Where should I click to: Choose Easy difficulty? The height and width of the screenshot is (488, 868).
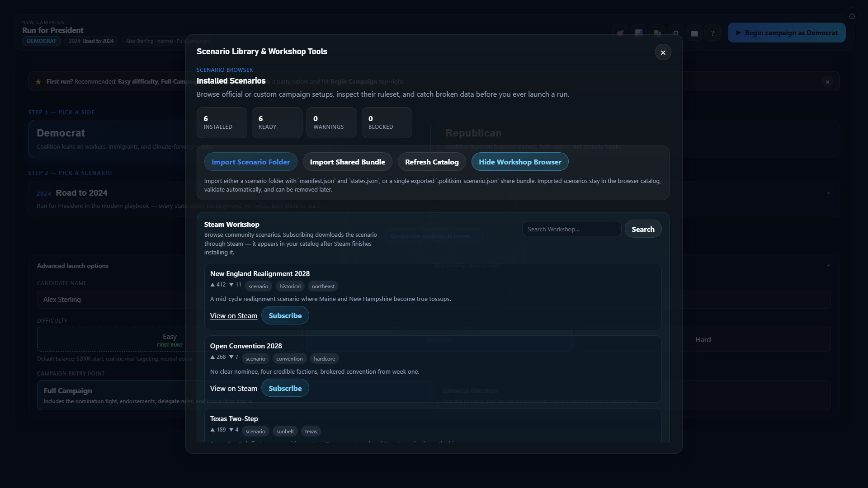pyautogui.click(x=170, y=339)
